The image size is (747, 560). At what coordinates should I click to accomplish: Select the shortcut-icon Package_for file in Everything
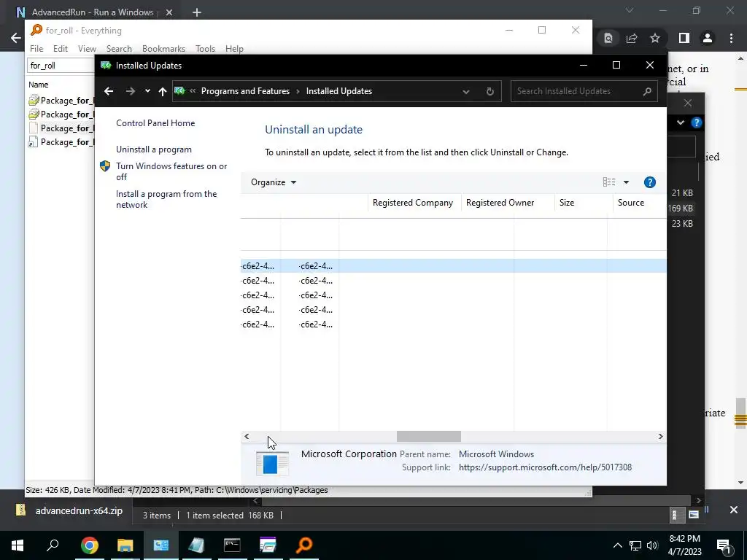click(61, 142)
